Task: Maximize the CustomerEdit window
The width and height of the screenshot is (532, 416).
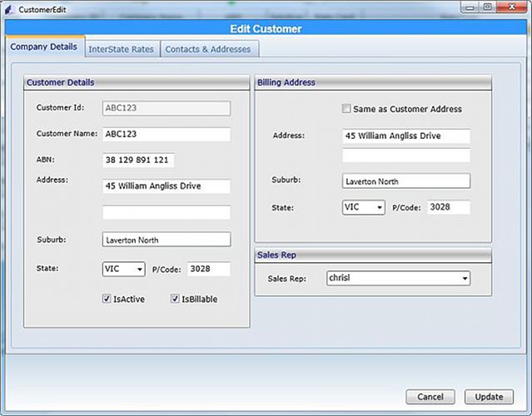Action: [x=488, y=7]
